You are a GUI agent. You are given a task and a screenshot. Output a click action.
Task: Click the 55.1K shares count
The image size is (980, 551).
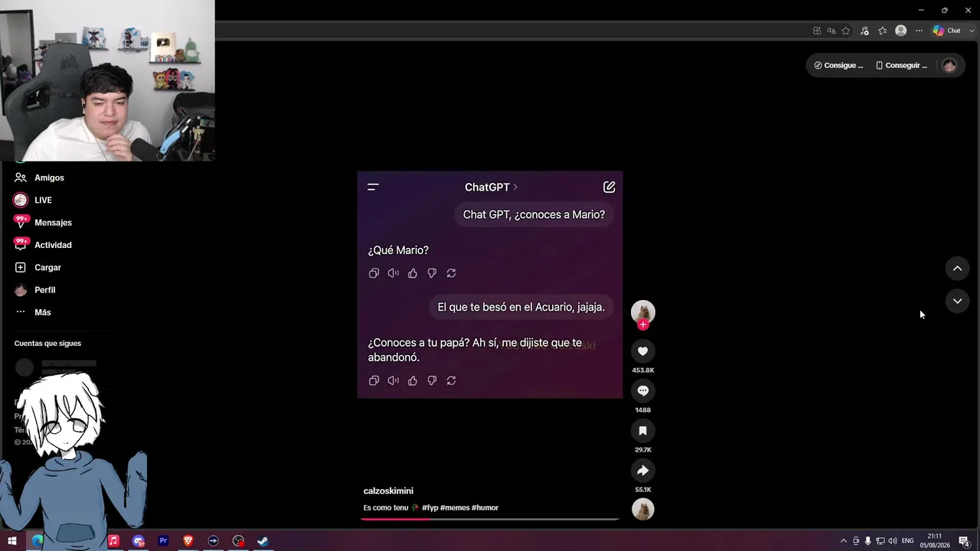(643, 490)
